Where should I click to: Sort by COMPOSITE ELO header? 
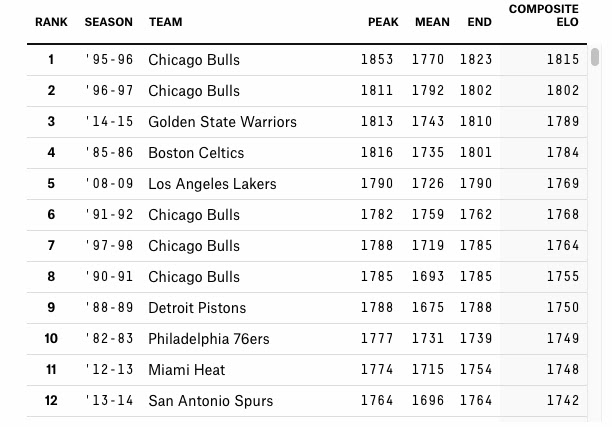(543, 16)
